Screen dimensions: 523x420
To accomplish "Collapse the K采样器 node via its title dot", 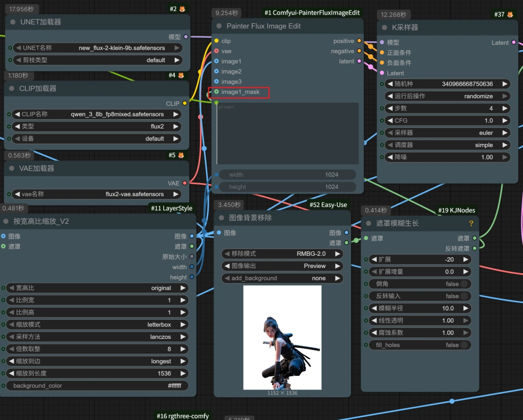I will pyautogui.click(x=385, y=28).
